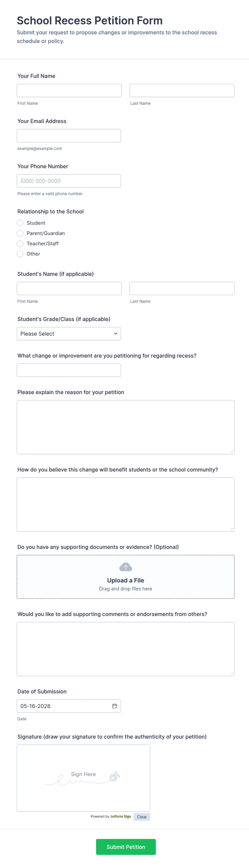
Task: Choose Parent/Guardian relationship option
Action: [20, 233]
